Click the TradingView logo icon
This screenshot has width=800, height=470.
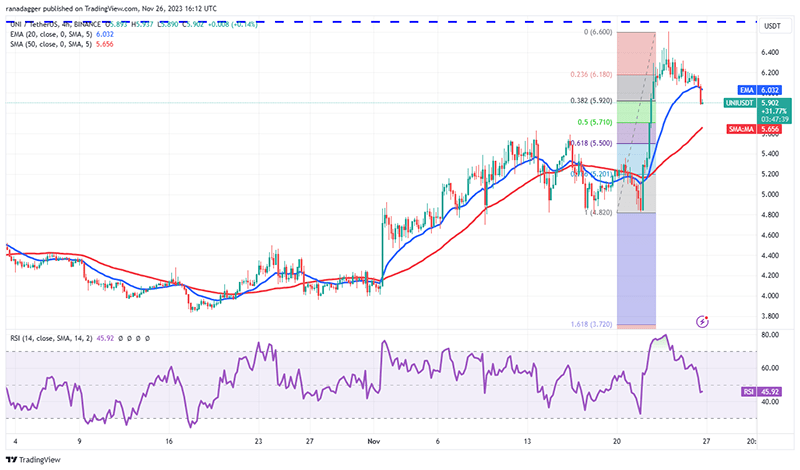12,459
